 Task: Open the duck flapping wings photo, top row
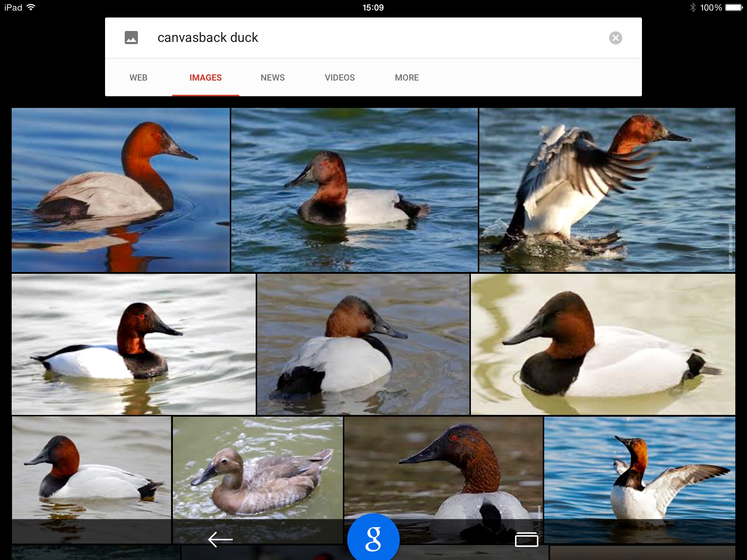coord(607,190)
